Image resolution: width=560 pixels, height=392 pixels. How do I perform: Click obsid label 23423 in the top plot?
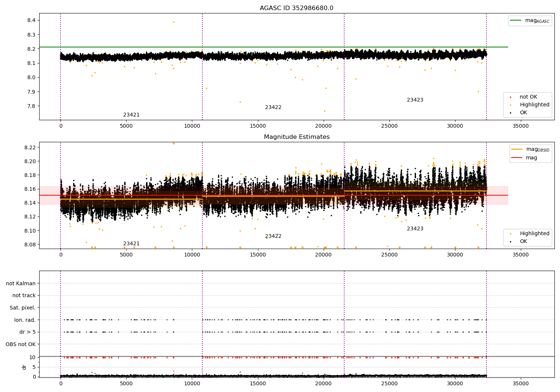pyautogui.click(x=415, y=100)
